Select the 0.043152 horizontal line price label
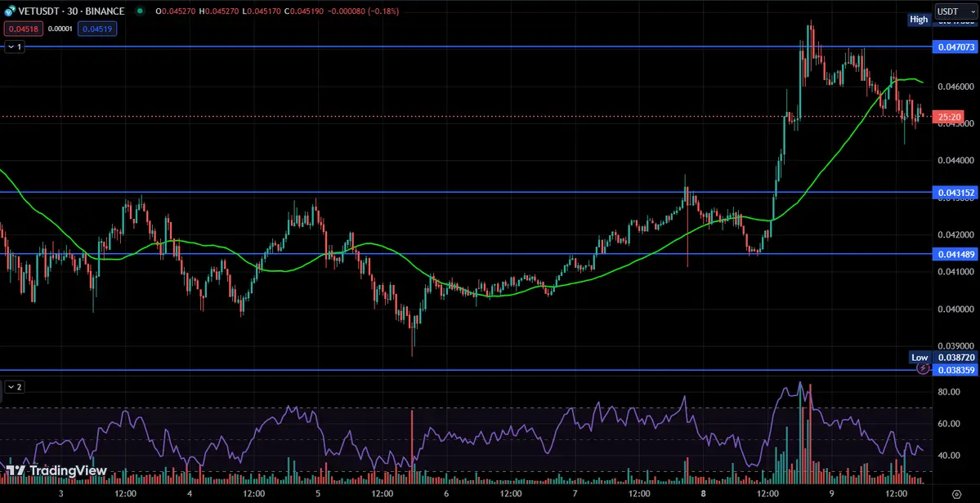Image resolution: width=980 pixels, height=503 pixels. (x=955, y=193)
